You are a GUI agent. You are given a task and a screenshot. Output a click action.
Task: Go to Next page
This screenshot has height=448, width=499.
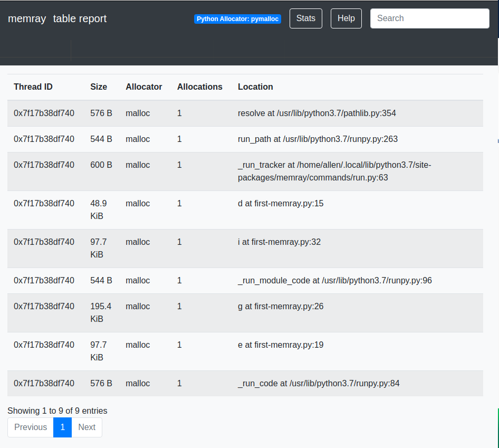point(87,427)
